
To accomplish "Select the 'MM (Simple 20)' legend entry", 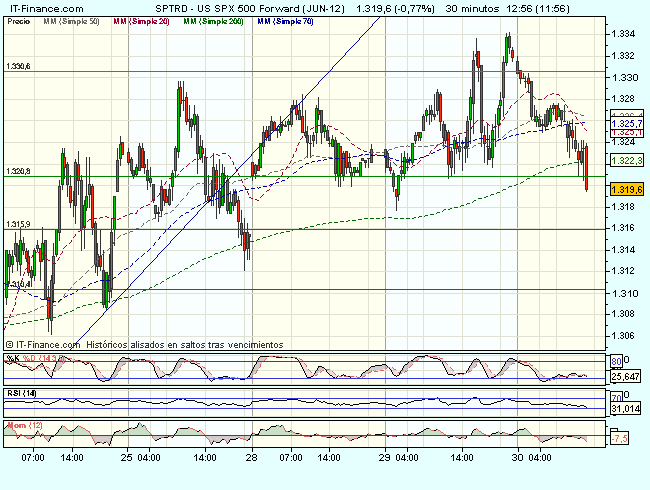I will click(x=141, y=22).
